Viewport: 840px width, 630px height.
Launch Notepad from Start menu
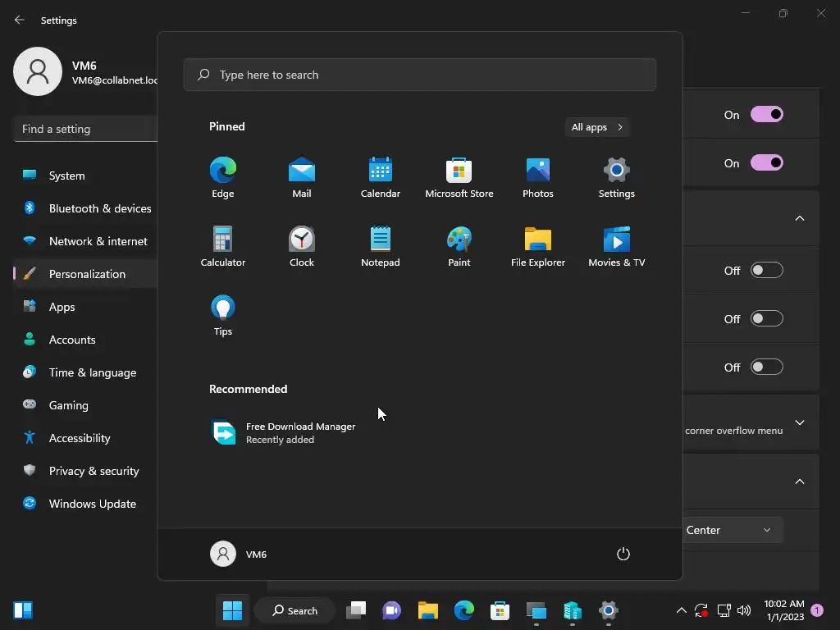(381, 246)
